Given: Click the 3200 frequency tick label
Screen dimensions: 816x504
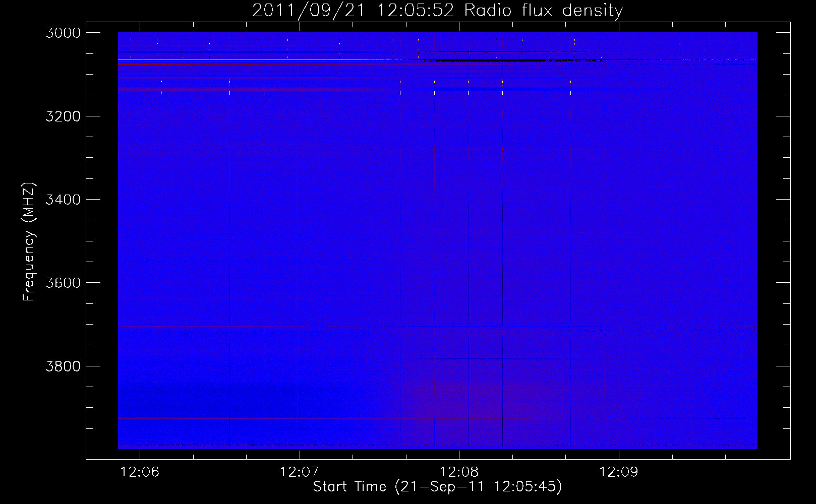Looking at the screenshot, I should pos(63,116).
